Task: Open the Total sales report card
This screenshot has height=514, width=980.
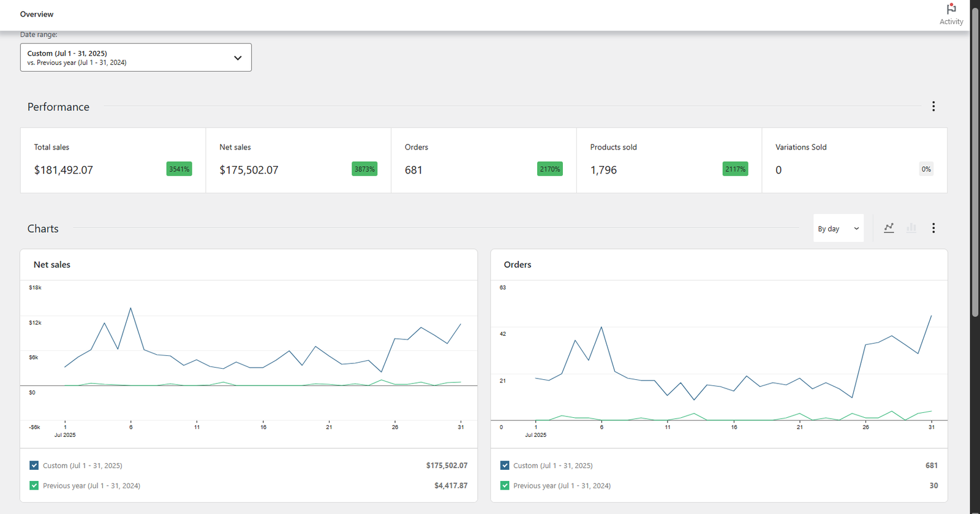Action: coord(113,160)
